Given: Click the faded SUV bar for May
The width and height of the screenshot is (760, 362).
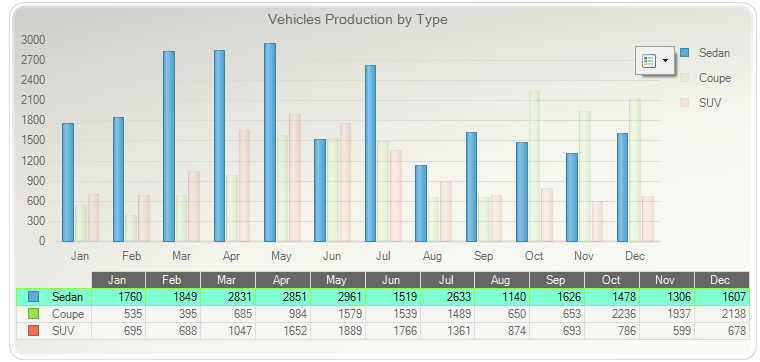Looking at the screenshot, I should 295,178.
